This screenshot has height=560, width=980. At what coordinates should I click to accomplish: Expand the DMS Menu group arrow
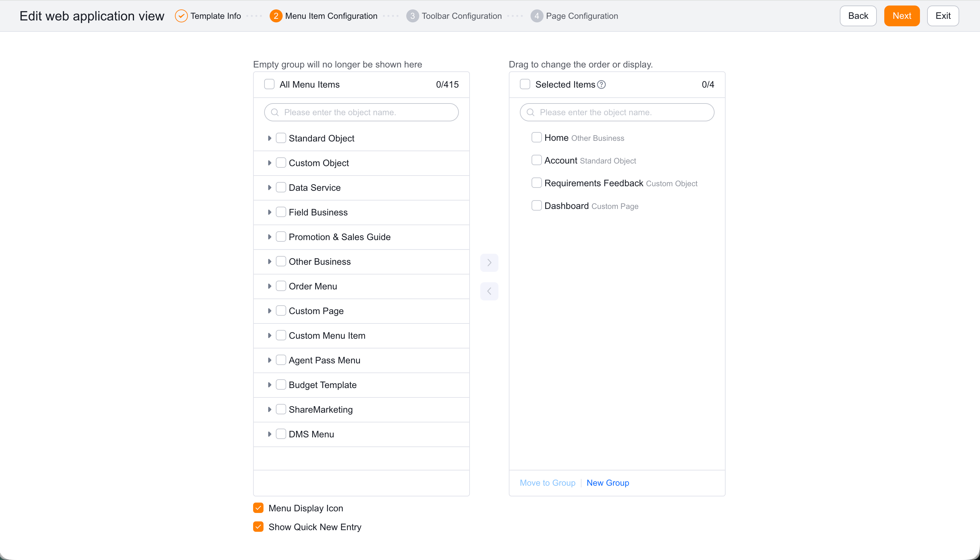(269, 433)
